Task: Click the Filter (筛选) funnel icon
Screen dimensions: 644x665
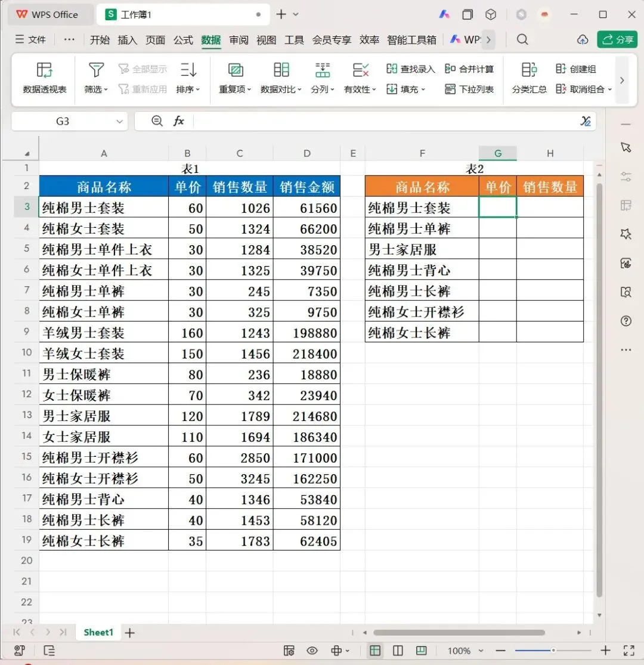Action: pyautogui.click(x=96, y=70)
